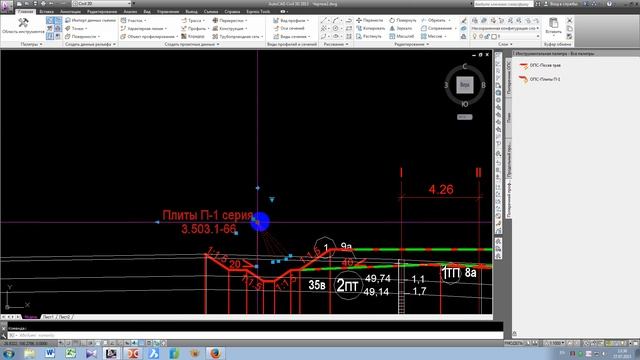Select the Stretch (Растянуть) tool
Screen dimensions: 640x360
[369, 36]
